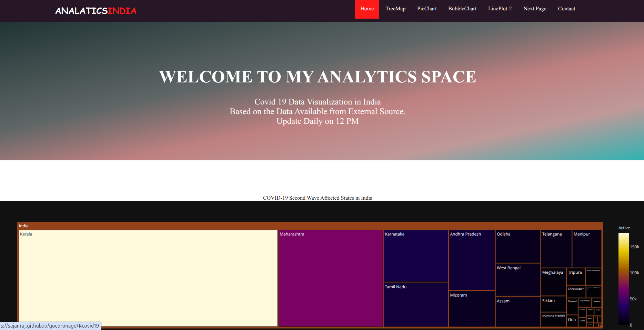
Task: Select the West Bengal treemap block
Action: tap(517, 279)
